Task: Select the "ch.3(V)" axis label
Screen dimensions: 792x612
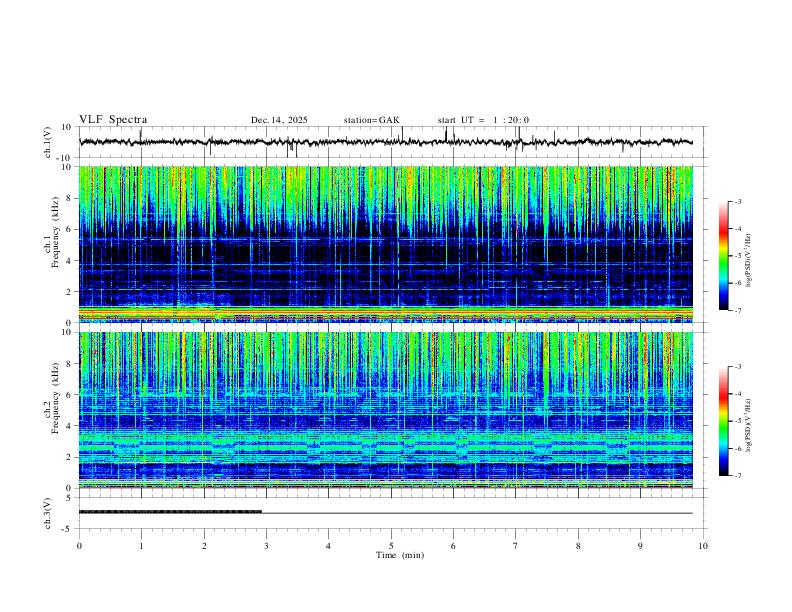Action: (x=48, y=513)
